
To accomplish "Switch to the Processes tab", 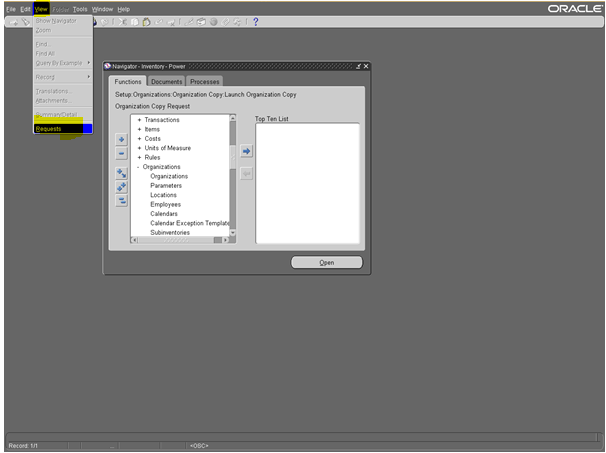I will pos(204,82).
